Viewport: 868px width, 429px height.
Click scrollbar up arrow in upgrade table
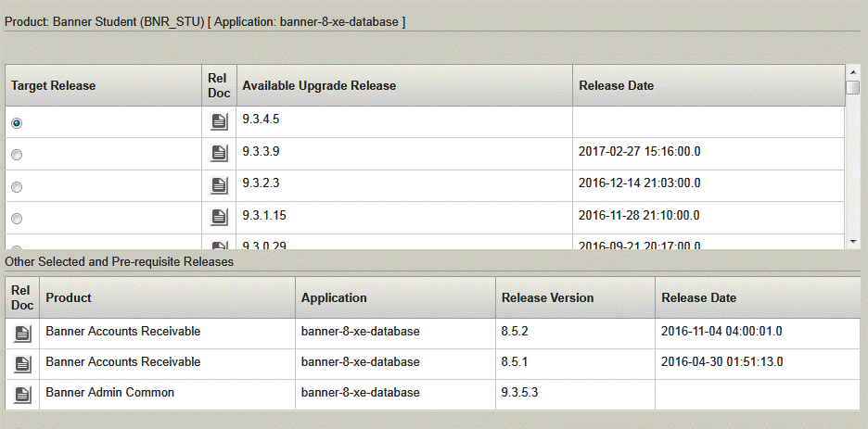852,72
